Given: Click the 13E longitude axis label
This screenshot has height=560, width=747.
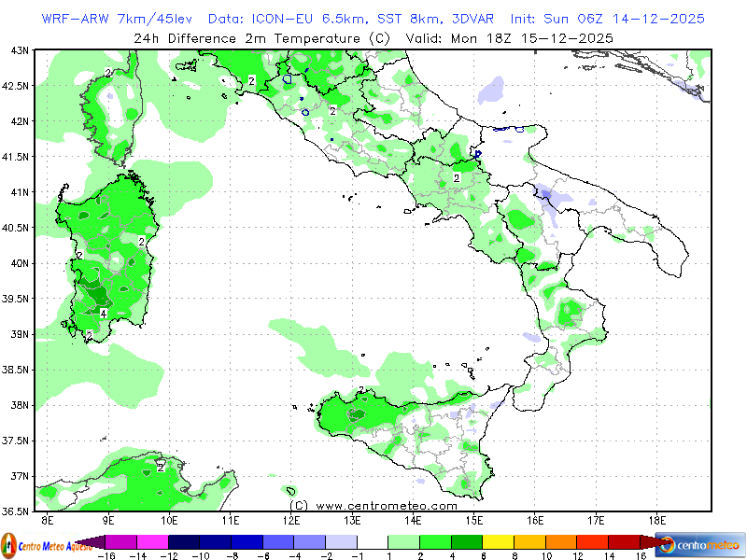Looking at the screenshot, I should tap(352, 520).
